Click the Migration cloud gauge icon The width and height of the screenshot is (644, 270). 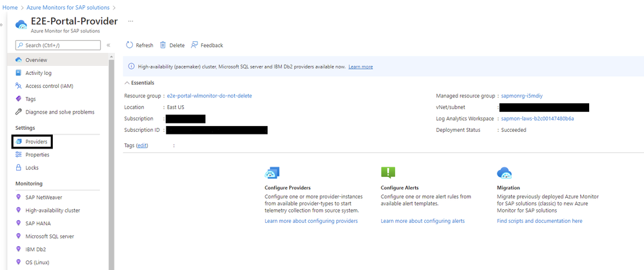pos(504,173)
